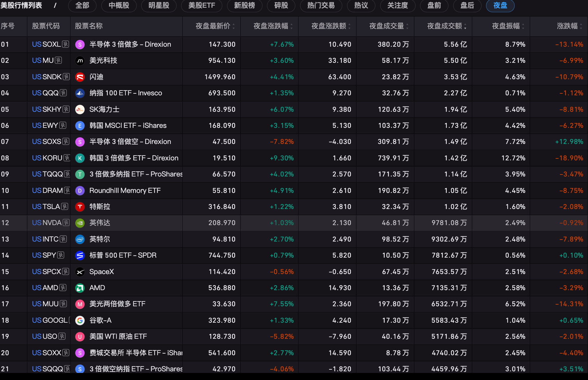Click the Google logo in row 18
The image size is (588, 380).
coord(80,320)
